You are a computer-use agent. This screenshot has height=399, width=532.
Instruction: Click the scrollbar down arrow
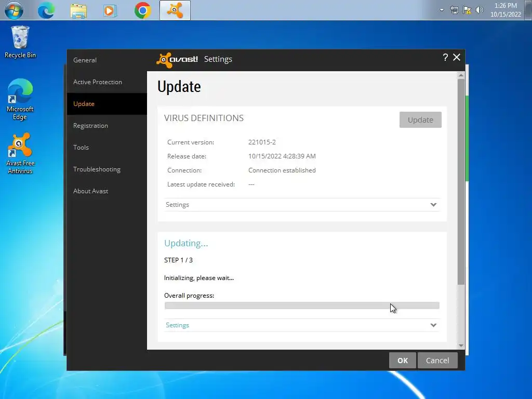461,345
